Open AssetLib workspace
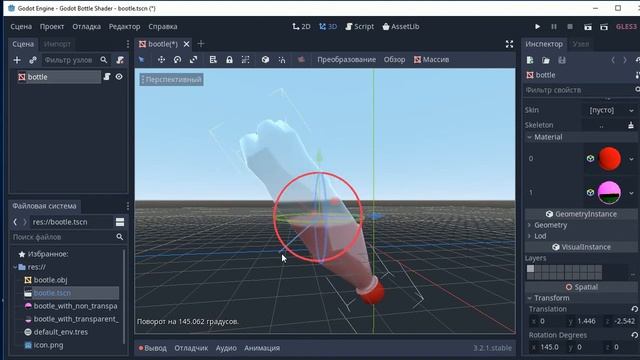 coord(401,27)
